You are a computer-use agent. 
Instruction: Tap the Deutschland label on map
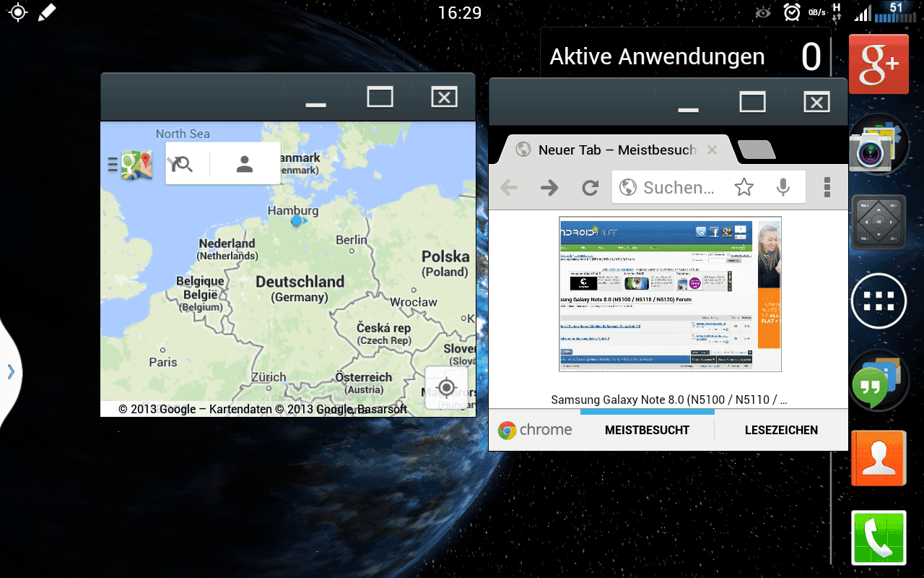(300, 282)
